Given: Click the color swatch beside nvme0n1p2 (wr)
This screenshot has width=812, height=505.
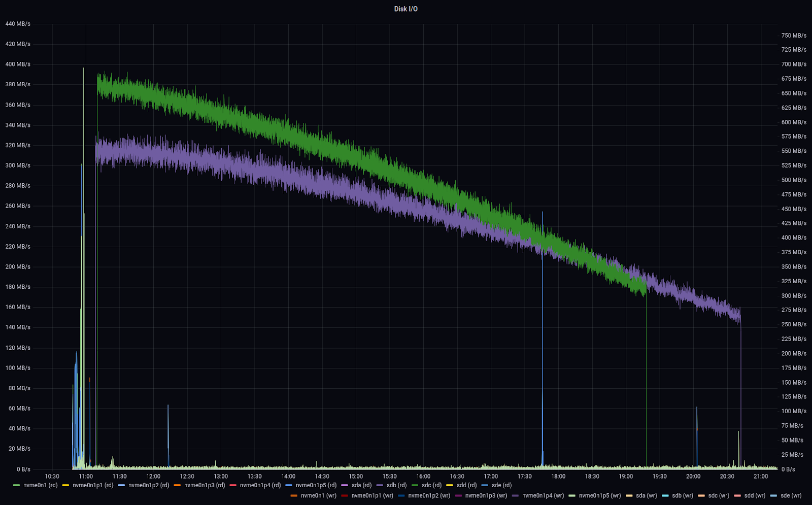Looking at the screenshot, I should (402, 495).
